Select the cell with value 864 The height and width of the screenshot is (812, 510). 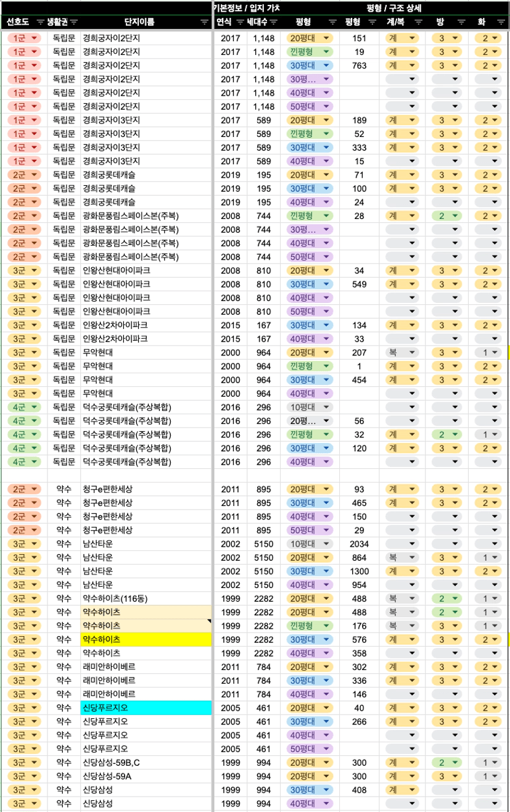tap(359, 557)
